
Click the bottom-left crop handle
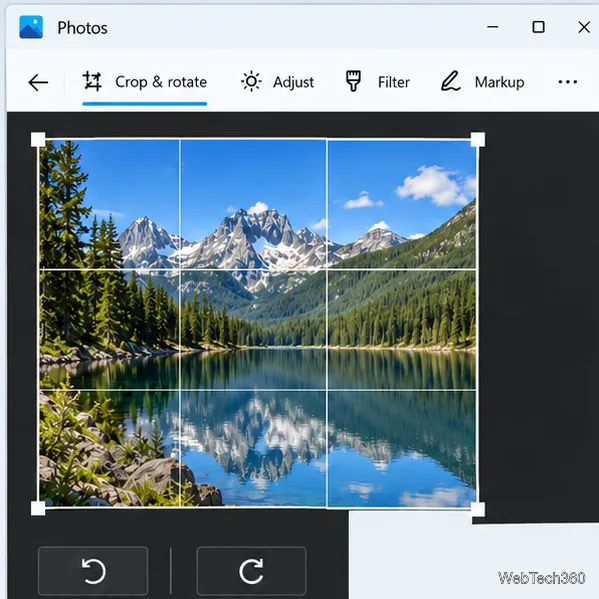point(38,508)
